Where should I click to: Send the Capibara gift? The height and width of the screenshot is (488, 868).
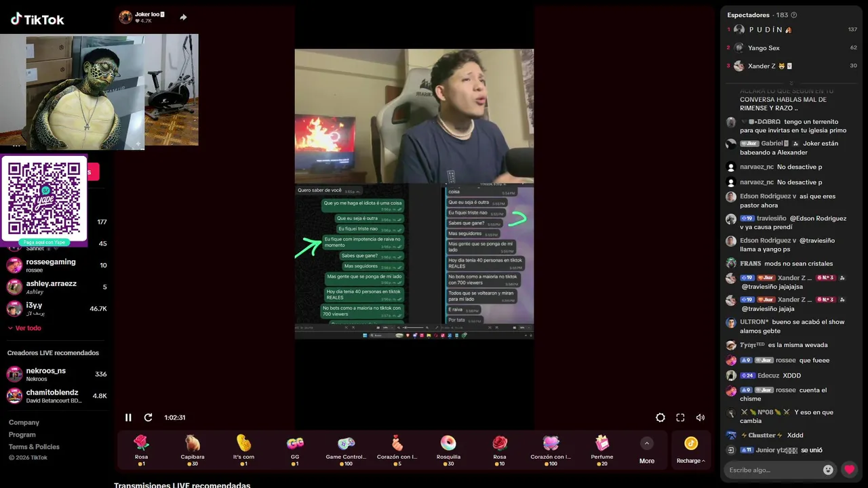point(193,451)
